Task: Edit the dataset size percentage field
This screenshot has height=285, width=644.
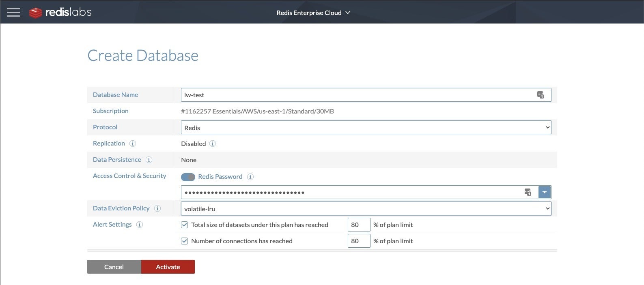Action: click(x=359, y=225)
